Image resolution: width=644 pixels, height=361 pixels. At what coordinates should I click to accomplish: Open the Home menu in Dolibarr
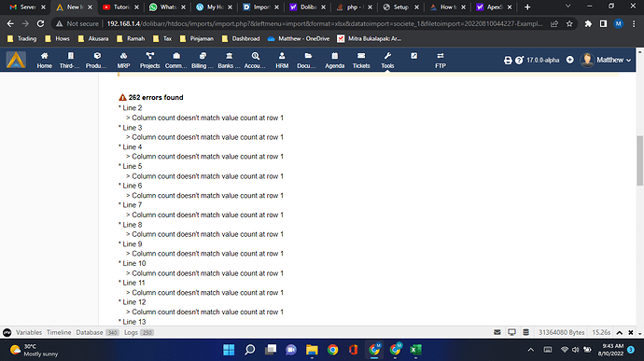pyautogui.click(x=45, y=60)
